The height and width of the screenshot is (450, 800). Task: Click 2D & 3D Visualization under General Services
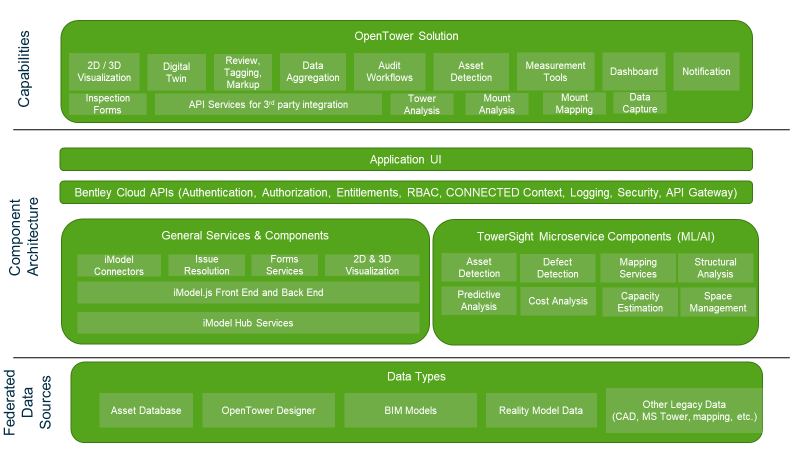[372, 265]
